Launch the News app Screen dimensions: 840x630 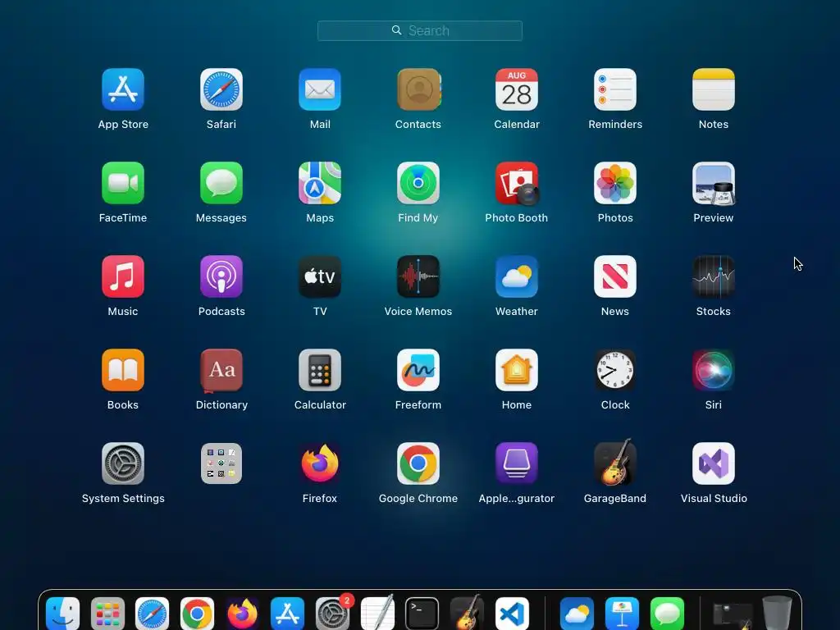(x=615, y=276)
